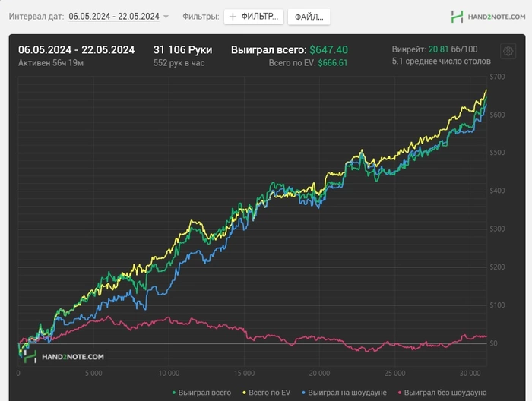Click the 31 106 Руки hand count
Screen dimensions: 532x401
(x=182, y=50)
